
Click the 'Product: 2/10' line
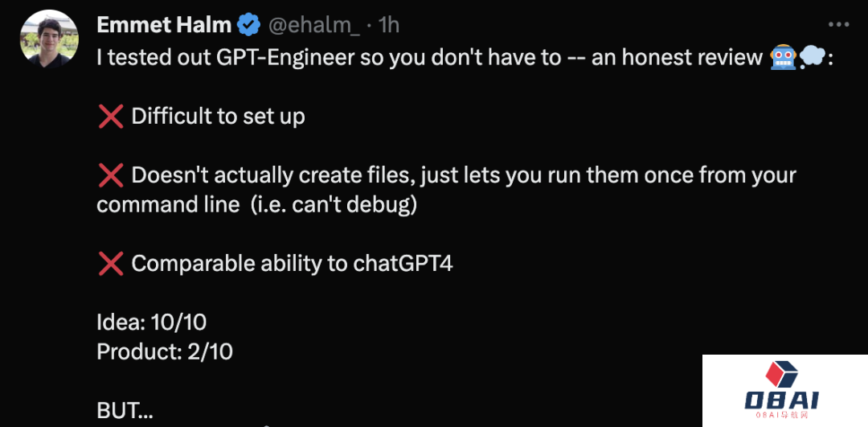pos(164,351)
